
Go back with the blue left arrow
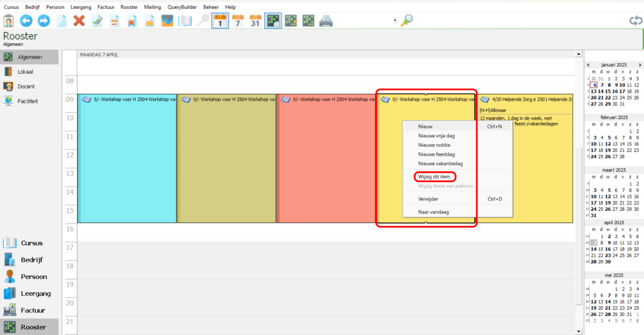tap(26, 21)
